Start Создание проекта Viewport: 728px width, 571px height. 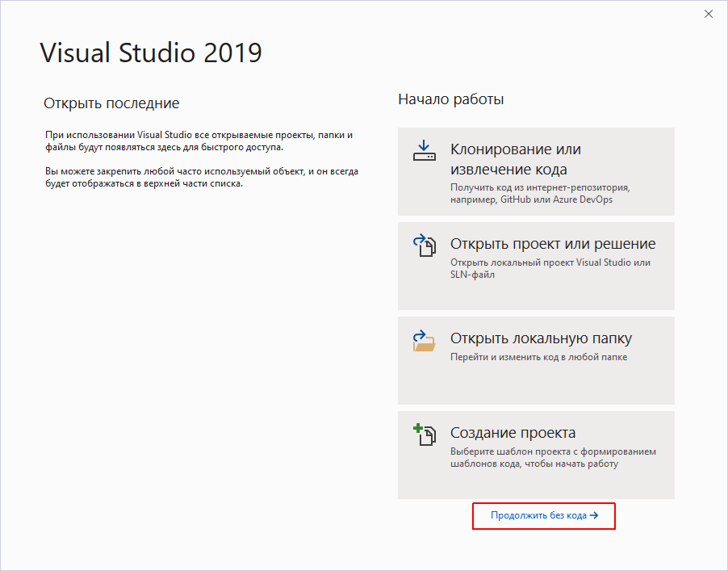tap(513, 433)
